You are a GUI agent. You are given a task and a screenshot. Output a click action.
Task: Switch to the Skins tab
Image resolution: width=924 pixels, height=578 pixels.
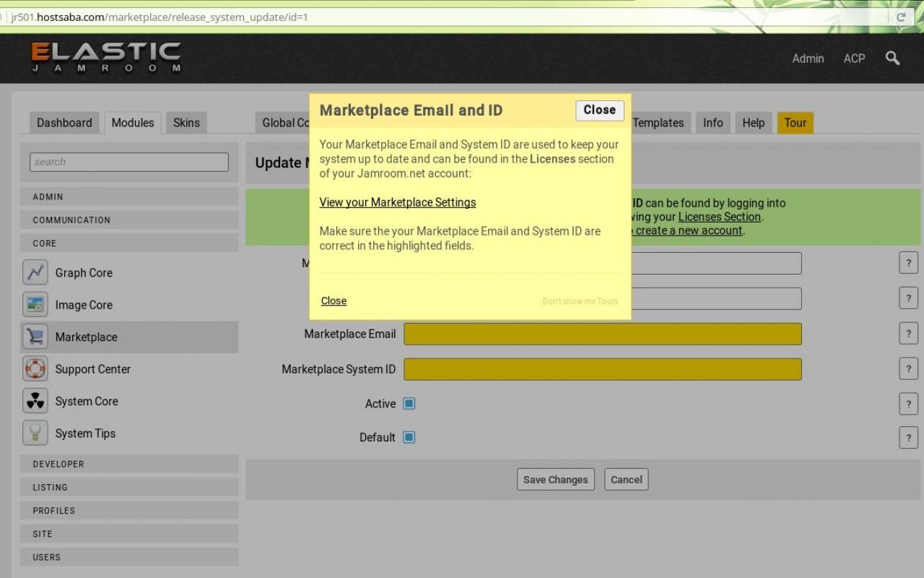tap(186, 123)
